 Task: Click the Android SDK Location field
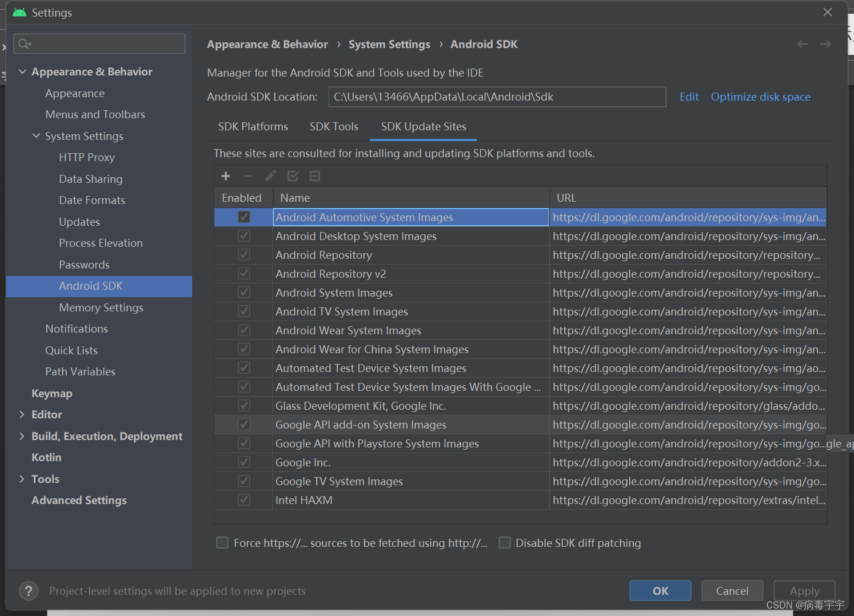pyautogui.click(x=497, y=97)
